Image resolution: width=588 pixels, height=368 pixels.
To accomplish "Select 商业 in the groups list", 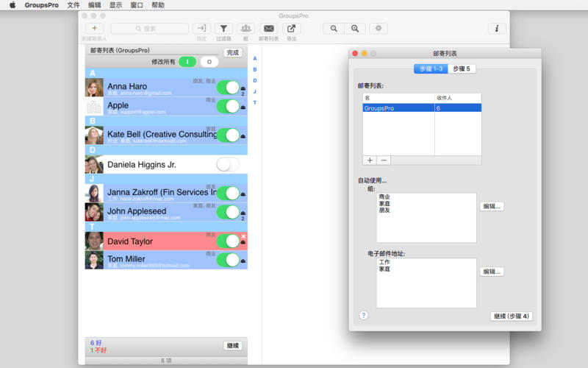I will coord(384,197).
